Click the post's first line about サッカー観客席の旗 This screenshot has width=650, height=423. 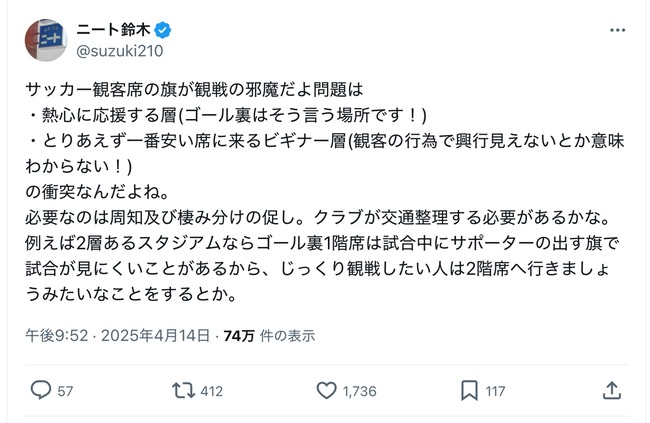click(194, 89)
